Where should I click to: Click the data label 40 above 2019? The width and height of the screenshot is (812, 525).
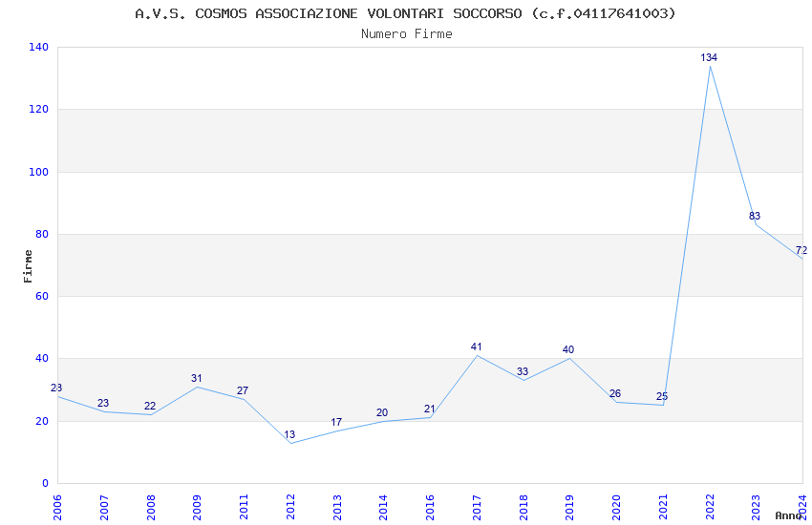click(568, 349)
